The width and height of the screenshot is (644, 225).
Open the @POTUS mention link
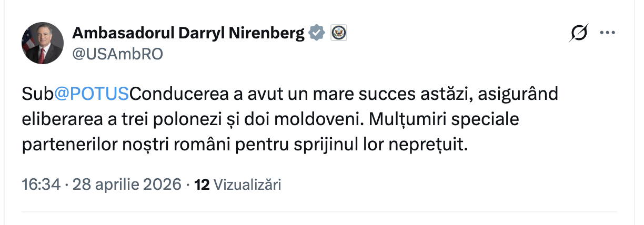(92, 95)
